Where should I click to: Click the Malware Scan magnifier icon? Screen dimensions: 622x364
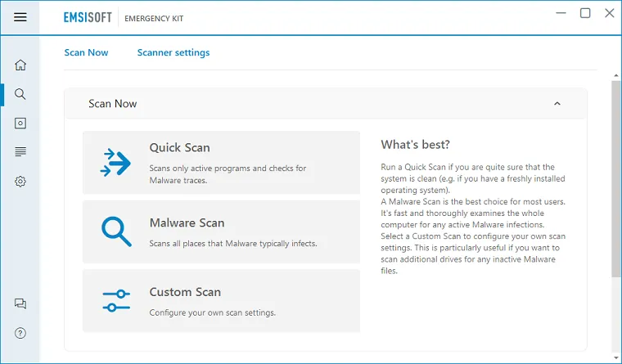(x=116, y=231)
